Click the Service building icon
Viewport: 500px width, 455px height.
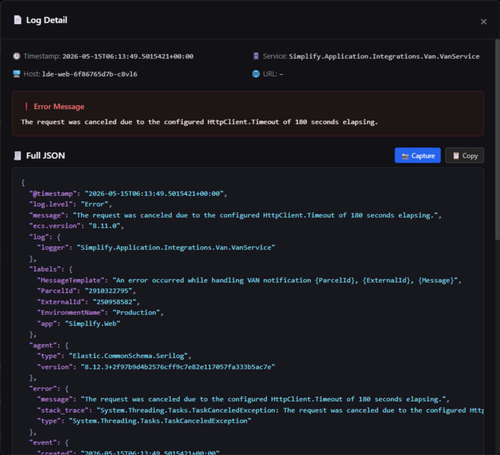tap(256, 56)
